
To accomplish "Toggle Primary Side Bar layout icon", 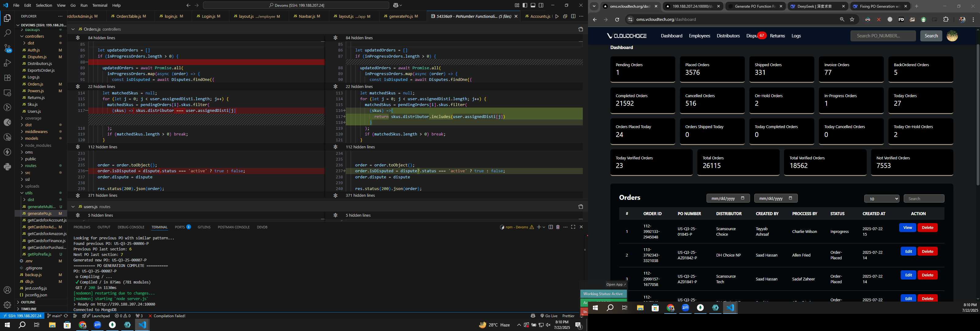I will pyautogui.click(x=525, y=5).
